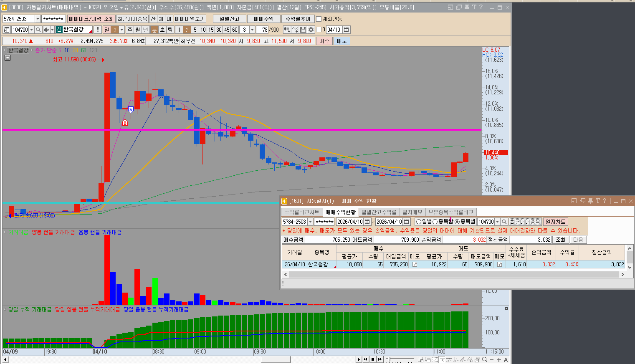
Task: Select the 일별 radio button
Action: coord(419,222)
